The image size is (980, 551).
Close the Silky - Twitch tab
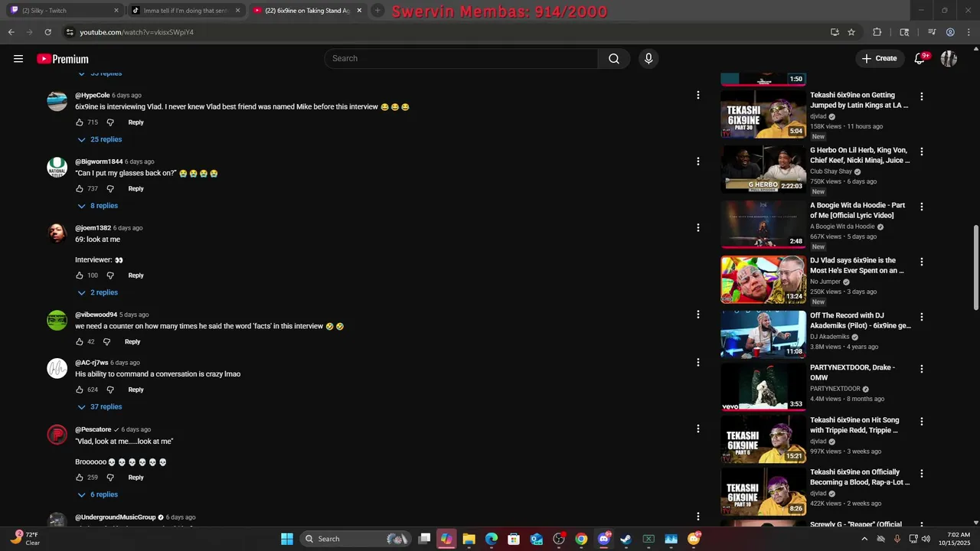pos(116,11)
